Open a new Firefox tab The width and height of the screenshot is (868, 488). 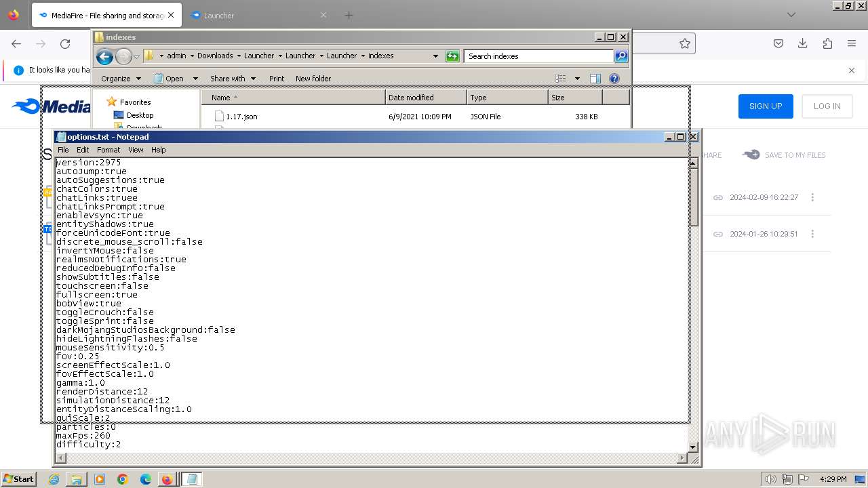pyautogui.click(x=349, y=15)
